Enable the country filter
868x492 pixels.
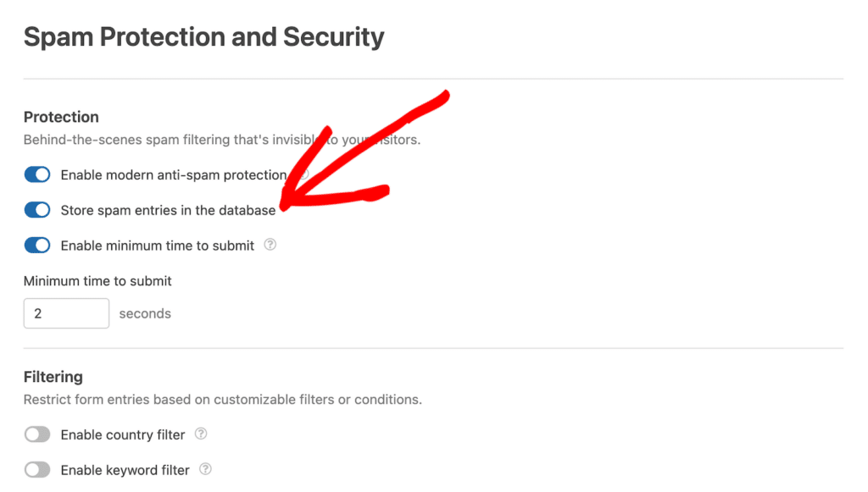(x=37, y=434)
